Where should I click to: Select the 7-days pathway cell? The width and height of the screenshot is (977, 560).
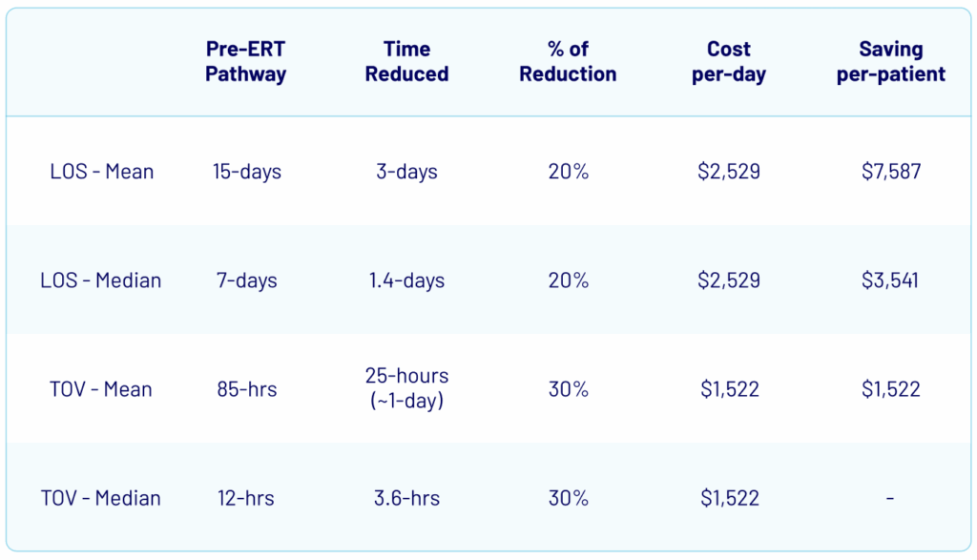click(247, 280)
